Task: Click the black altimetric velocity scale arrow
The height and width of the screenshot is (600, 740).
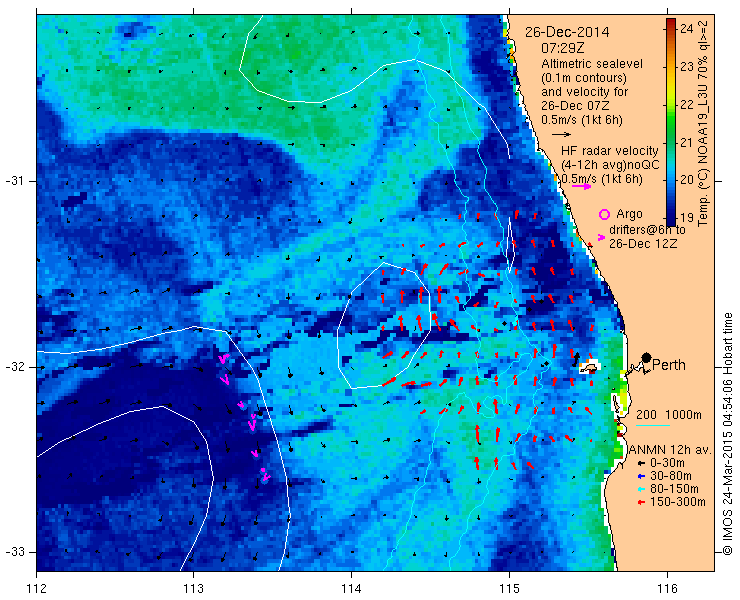Action: [x=562, y=135]
